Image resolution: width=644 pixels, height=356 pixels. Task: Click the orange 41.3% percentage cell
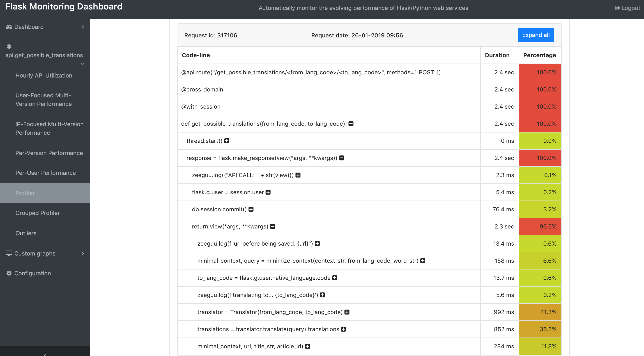click(540, 312)
